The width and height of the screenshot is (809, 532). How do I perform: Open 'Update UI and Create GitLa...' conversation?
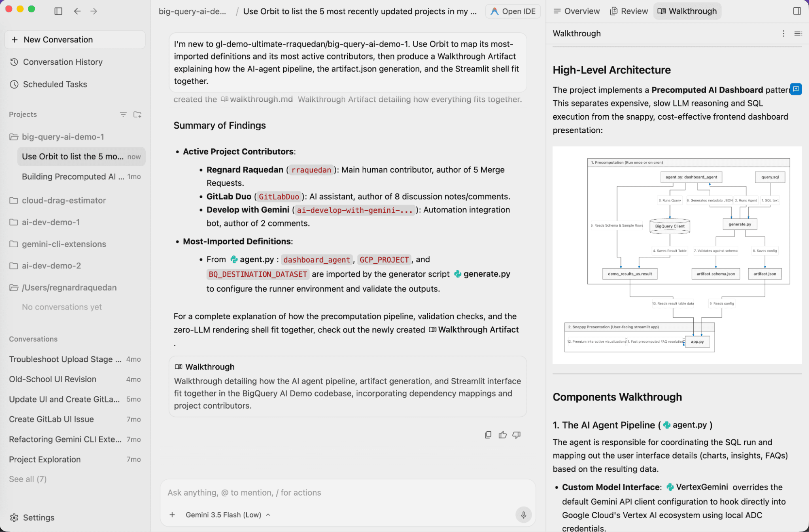pos(75,399)
